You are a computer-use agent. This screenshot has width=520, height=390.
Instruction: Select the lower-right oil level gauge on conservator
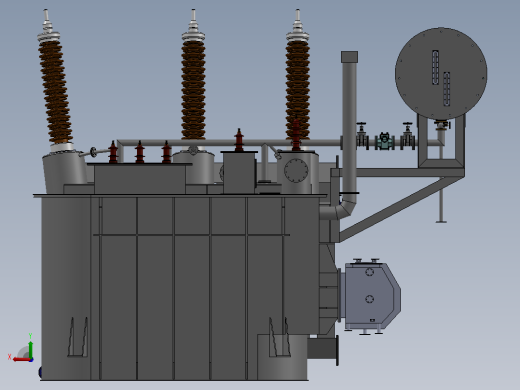(x=447, y=89)
